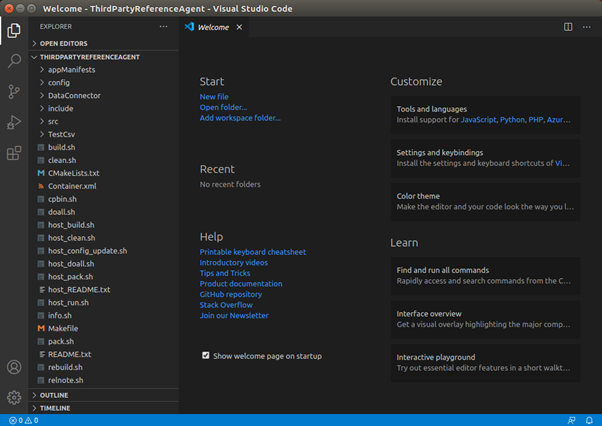
Task: Split the editor right
Action: [568, 27]
